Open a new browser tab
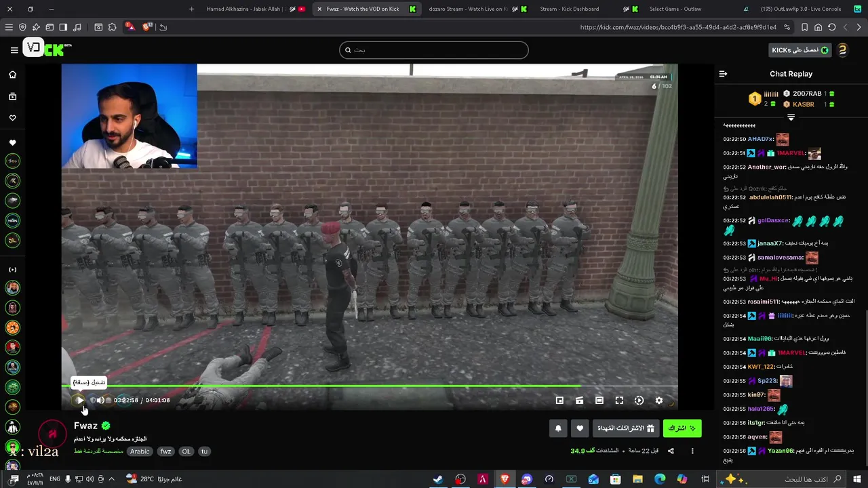This screenshot has width=868, height=488. tap(191, 9)
